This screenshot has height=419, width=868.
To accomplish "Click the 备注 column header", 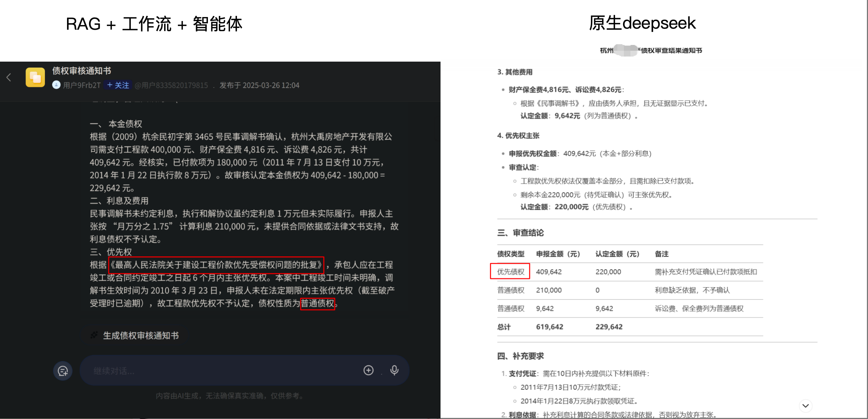I will pos(662,254).
